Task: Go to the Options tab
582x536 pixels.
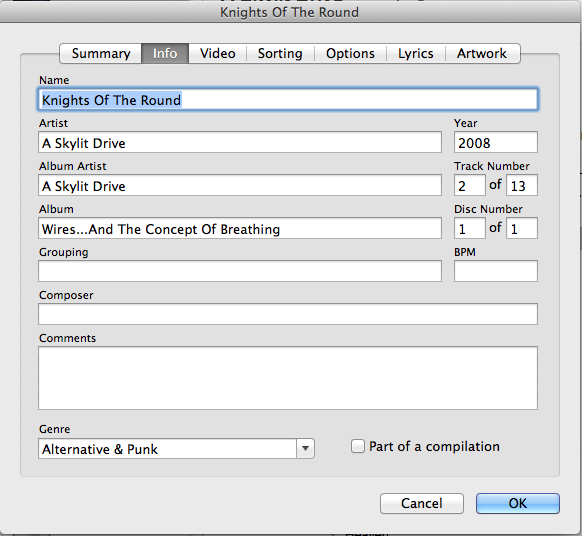Action: click(x=350, y=53)
